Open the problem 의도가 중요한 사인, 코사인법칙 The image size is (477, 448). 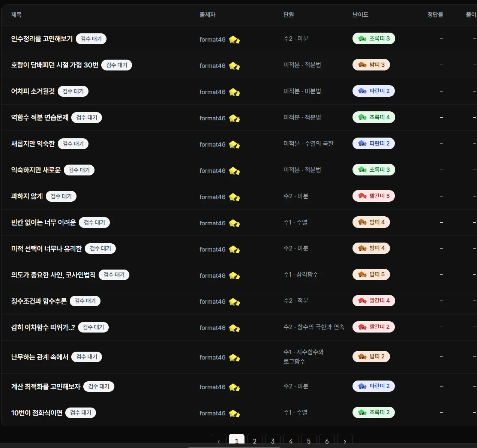point(53,275)
